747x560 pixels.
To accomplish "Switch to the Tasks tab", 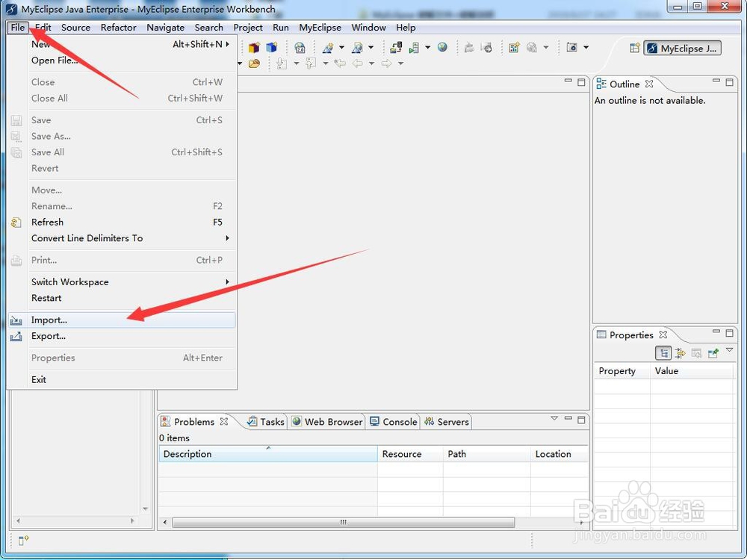I will [x=266, y=421].
